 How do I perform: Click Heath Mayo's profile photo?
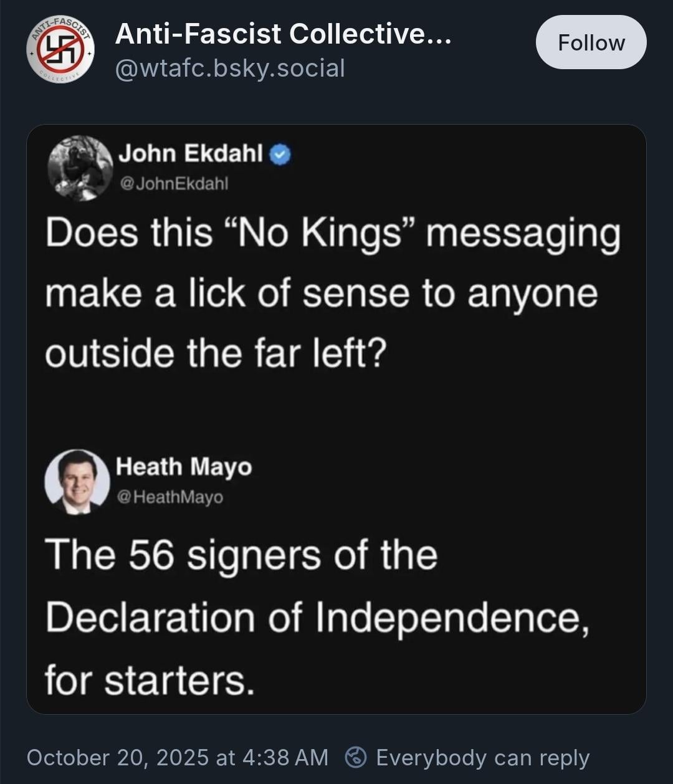(77, 482)
